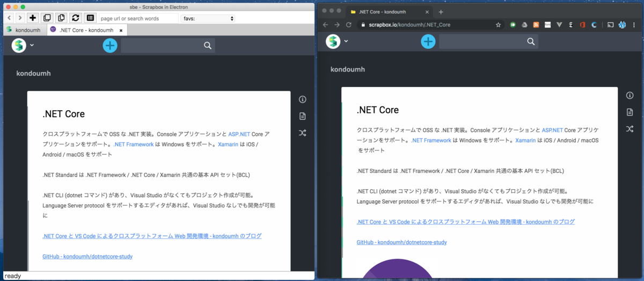Open the list view icon in sbe toolbar

coord(90,18)
